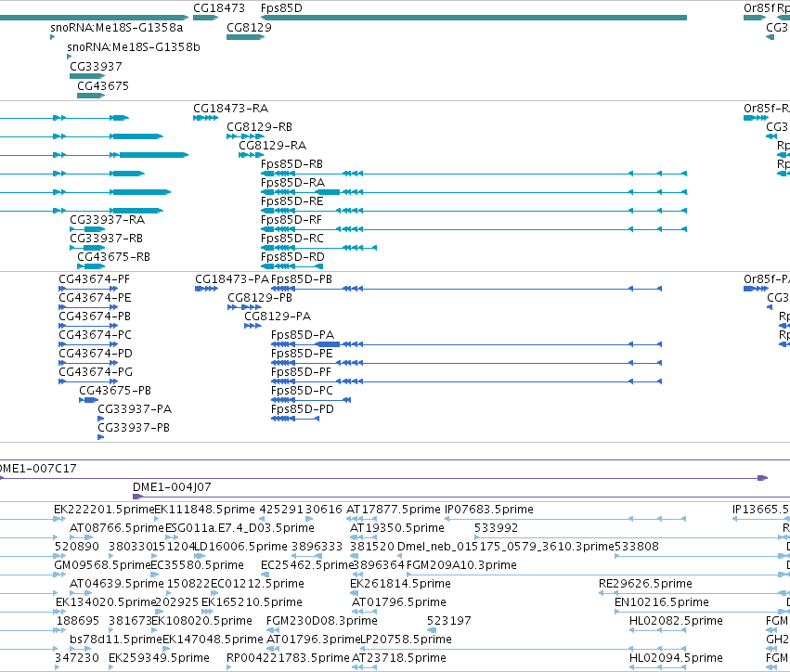Viewport: 790px width, 672px height.
Task: Open EST GM09568.5prime
Action: point(102,565)
